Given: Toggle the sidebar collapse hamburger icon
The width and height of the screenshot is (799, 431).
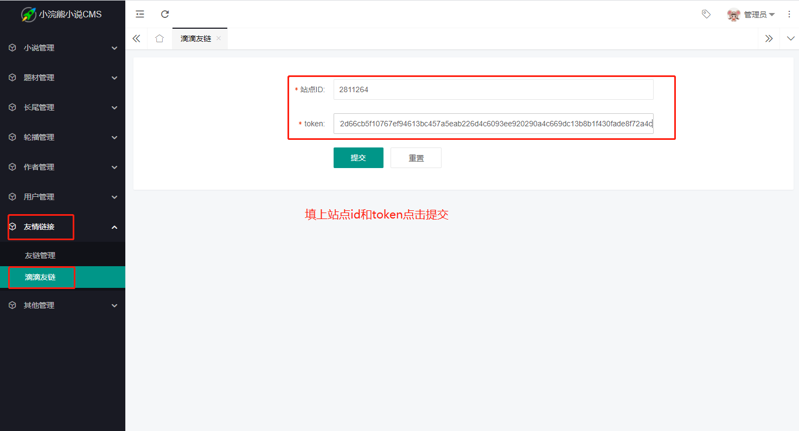Looking at the screenshot, I should click(x=140, y=14).
